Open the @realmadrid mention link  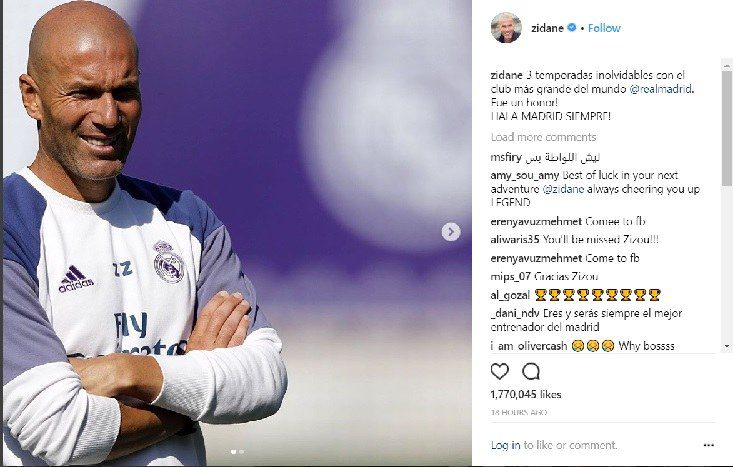tap(661, 89)
